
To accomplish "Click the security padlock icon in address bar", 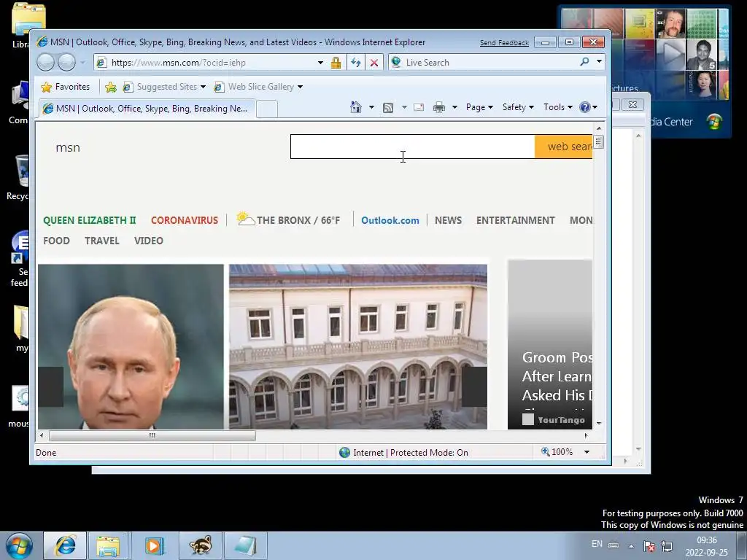I will (x=336, y=63).
